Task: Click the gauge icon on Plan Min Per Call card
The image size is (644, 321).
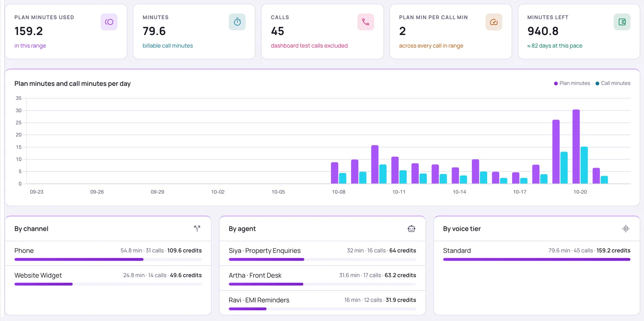Action: click(x=494, y=22)
